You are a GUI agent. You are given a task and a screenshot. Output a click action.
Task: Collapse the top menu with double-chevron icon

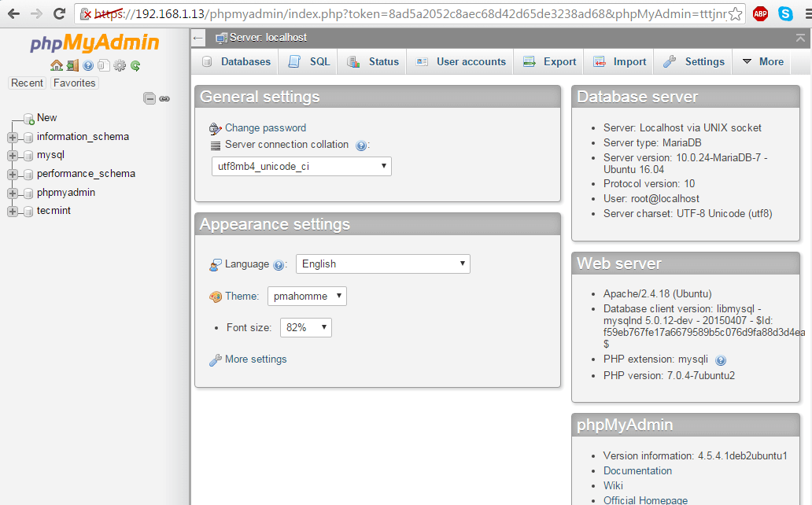[800, 38]
